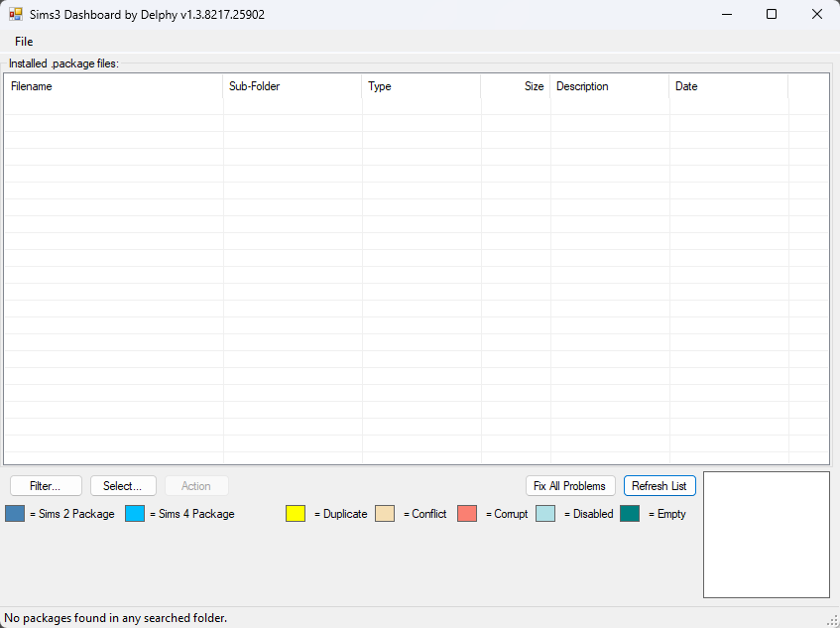
Task: Click the Sims 4 Package blue swatch
Action: click(135, 513)
